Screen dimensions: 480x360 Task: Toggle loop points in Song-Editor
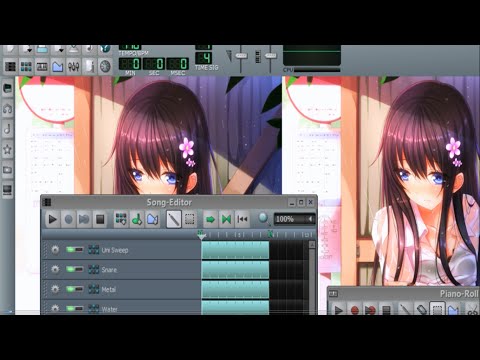pos(226,219)
